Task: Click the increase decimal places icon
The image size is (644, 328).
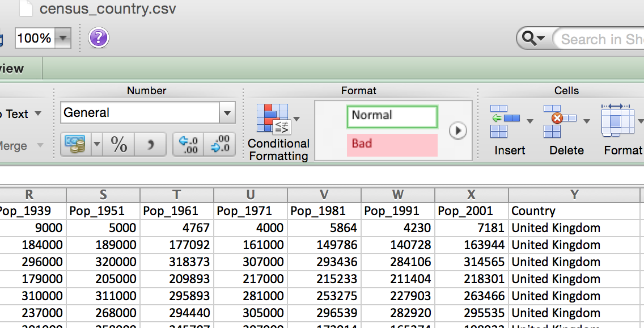Action: pyautogui.click(x=188, y=145)
